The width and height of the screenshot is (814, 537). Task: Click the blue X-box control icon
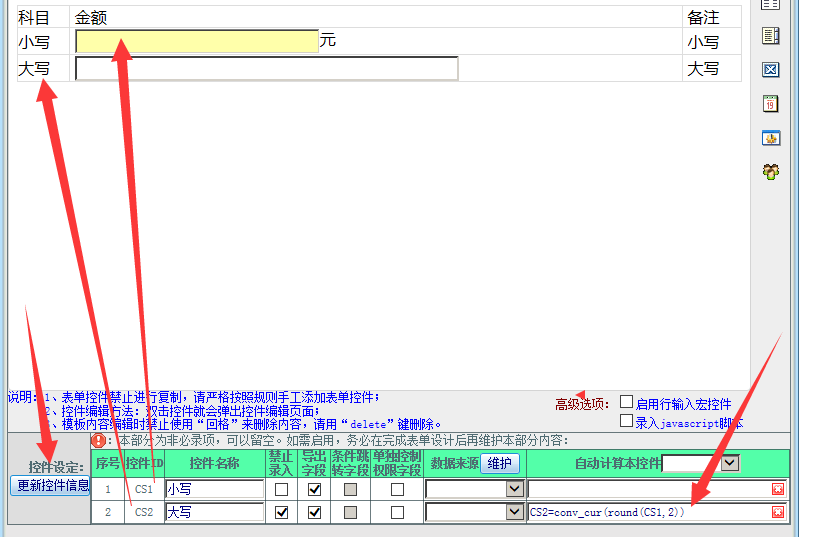[770, 70]
